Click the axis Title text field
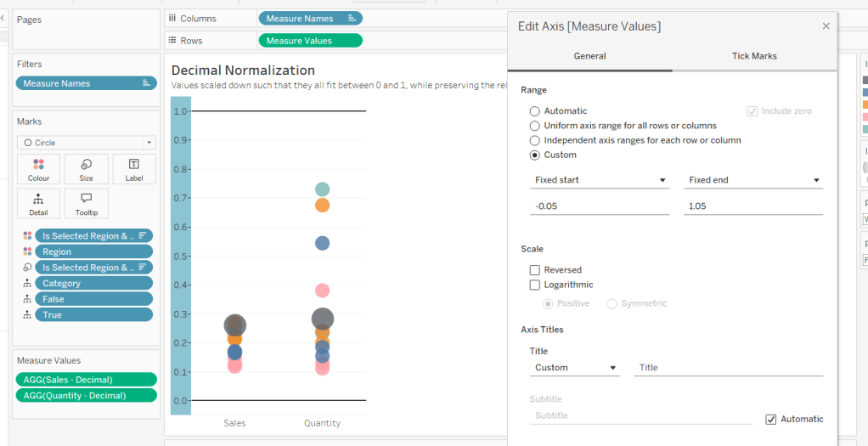This screenshot has height=446, width=868. pos(728,368)
